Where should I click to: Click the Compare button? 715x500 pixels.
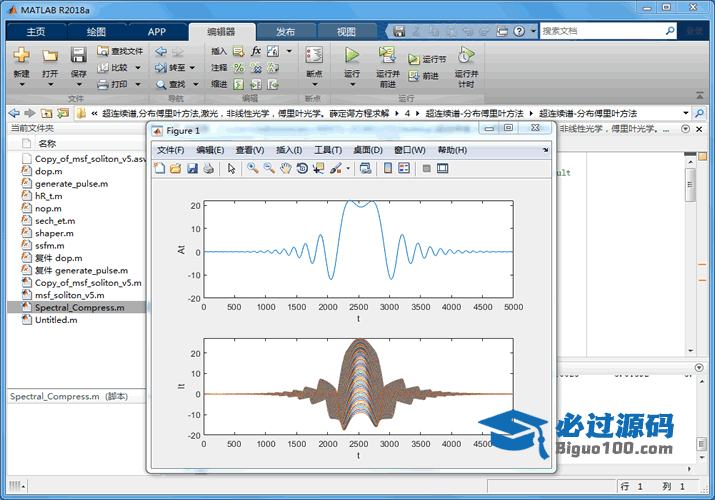(113, 67)
